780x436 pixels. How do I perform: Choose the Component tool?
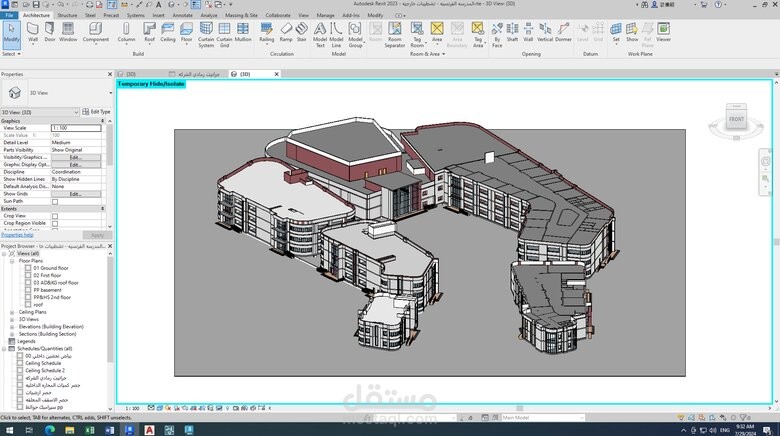click(x=96, y=32)
